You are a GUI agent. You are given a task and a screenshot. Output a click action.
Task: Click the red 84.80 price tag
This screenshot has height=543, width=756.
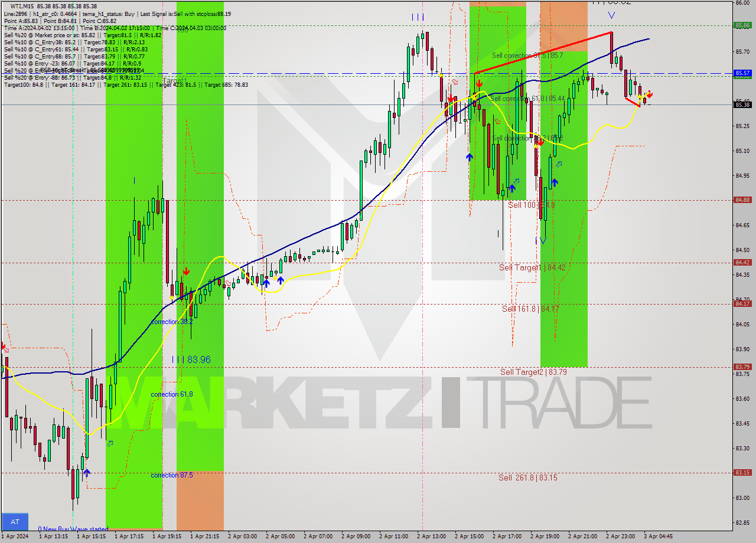pos(742,200)
